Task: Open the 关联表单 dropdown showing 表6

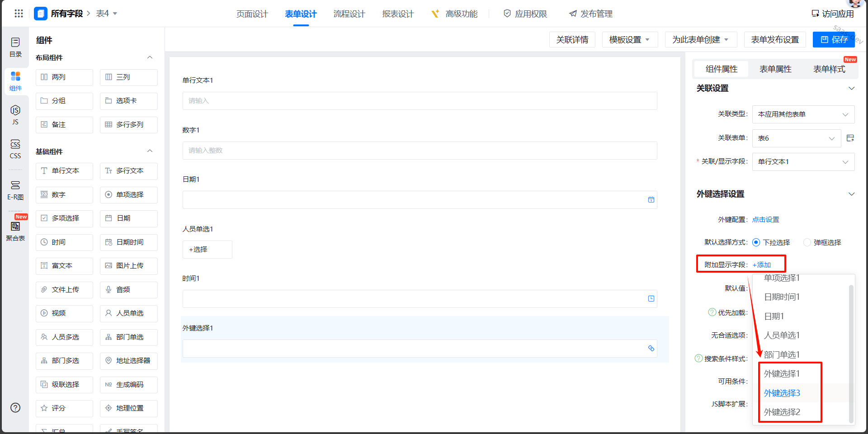Action: (796, 138)
